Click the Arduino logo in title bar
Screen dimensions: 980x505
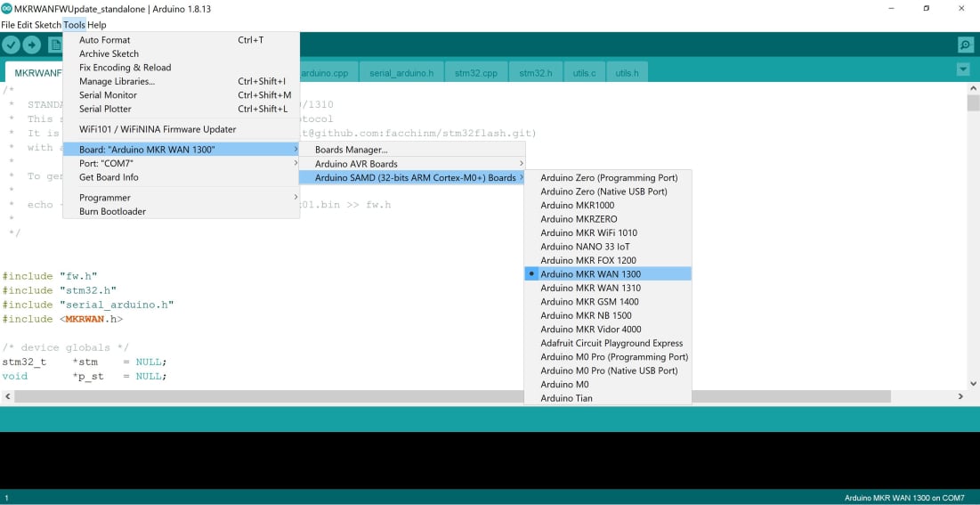(x=7, y=8)
